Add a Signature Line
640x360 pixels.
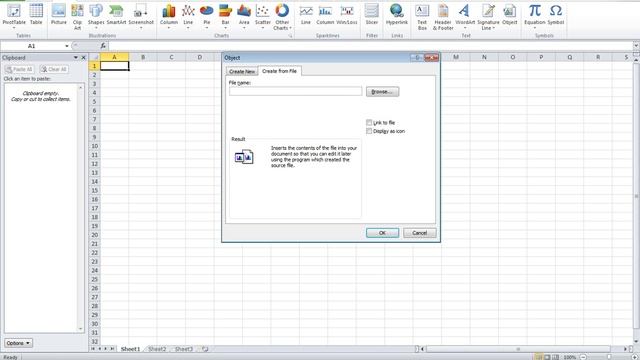(x=488, y=16)
